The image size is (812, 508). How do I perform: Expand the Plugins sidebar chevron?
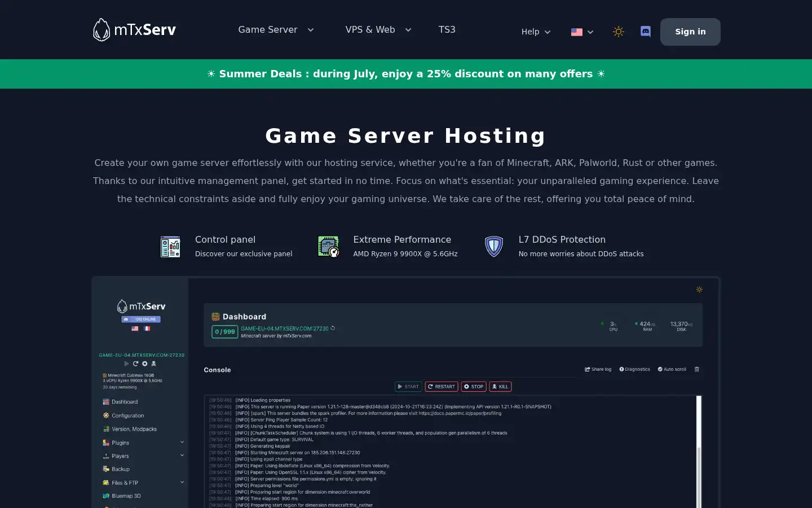click(x=182, y=442)
